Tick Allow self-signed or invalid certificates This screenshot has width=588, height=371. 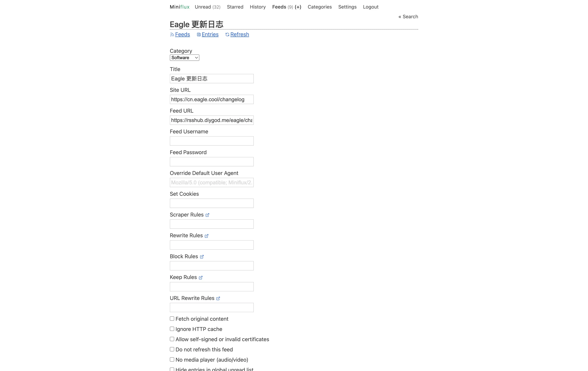172,339
